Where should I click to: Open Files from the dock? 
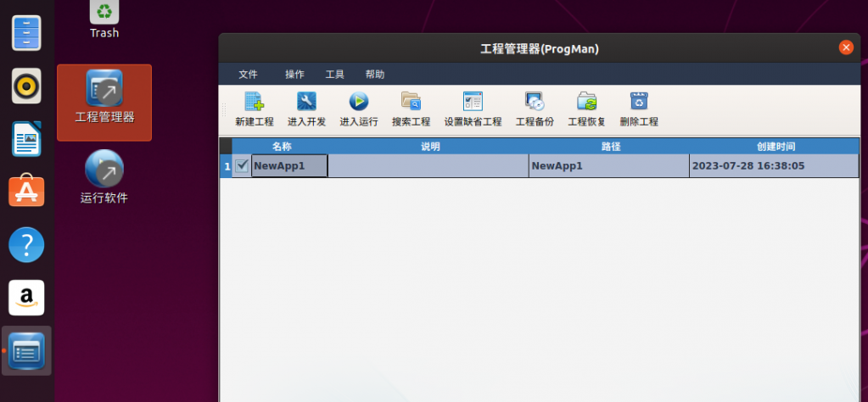pos(26,33)
